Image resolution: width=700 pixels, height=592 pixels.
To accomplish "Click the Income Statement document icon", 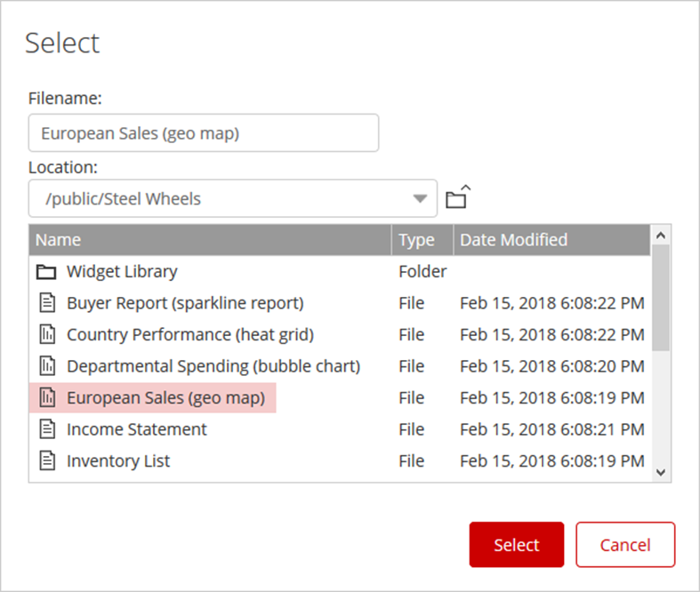I will (x=46, y=429).
